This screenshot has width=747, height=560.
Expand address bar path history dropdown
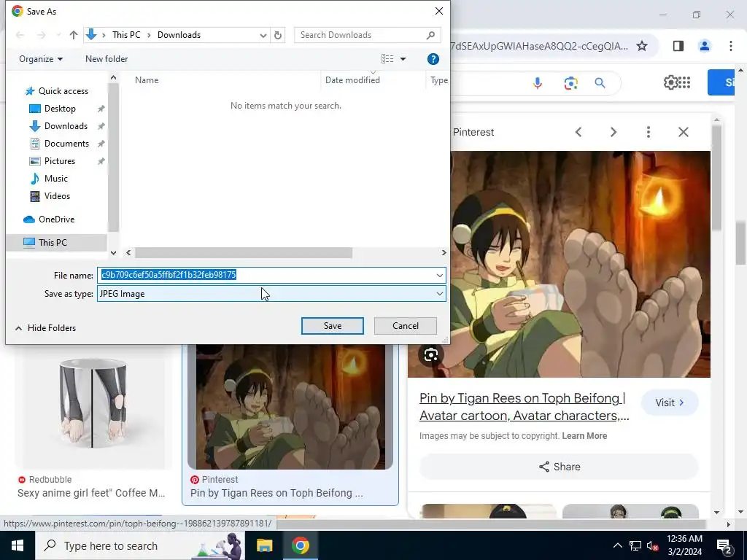click(263, 35)
